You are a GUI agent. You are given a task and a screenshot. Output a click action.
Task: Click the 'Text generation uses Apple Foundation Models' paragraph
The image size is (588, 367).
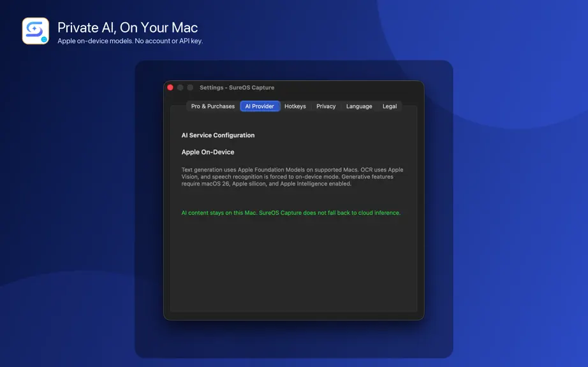(293, 176)
